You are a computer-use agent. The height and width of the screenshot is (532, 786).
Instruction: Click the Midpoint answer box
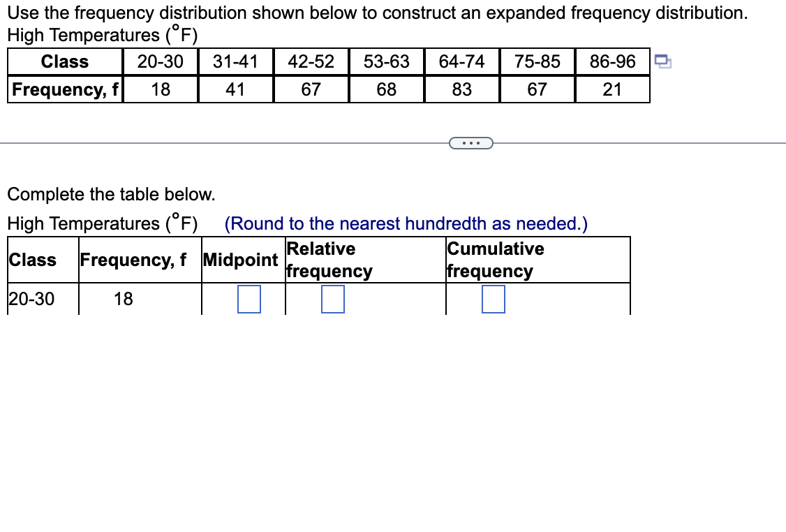(248, 299)
